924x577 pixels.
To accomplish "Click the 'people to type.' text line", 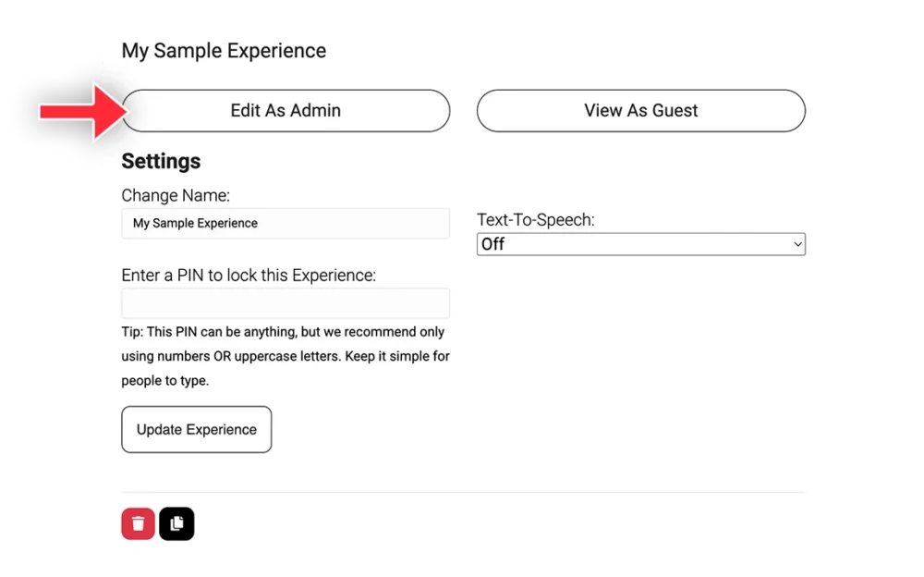I will click(x=165, y=381).
